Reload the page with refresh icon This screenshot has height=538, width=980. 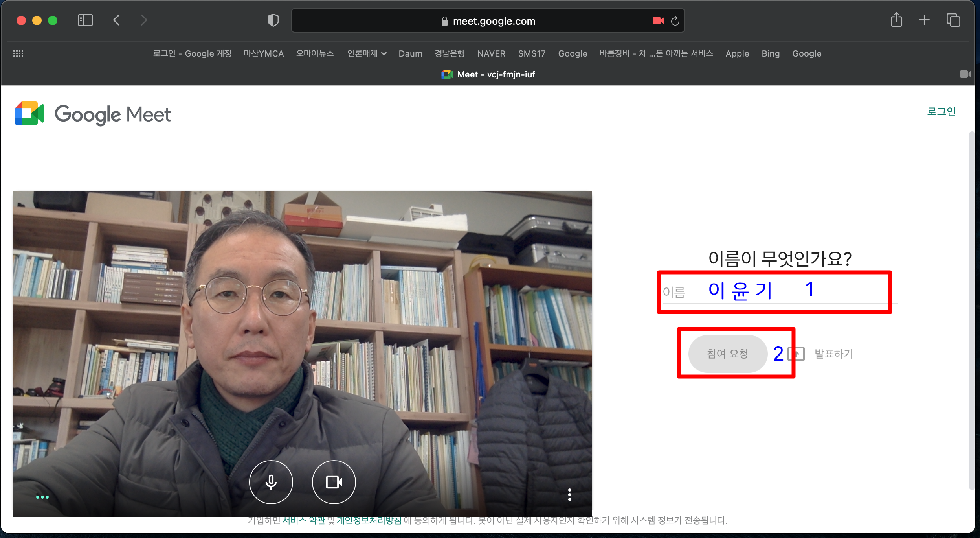(675, 21)
